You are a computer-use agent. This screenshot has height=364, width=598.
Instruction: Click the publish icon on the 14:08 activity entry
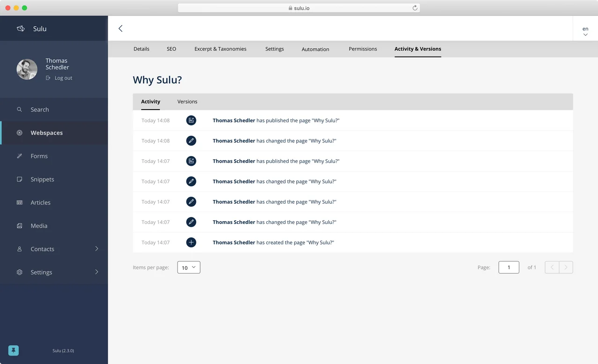(191, 120)
